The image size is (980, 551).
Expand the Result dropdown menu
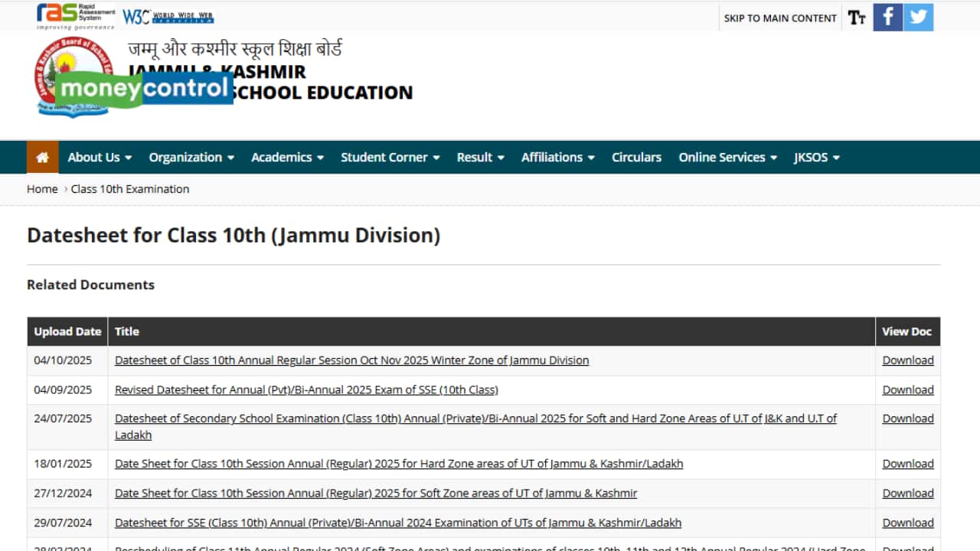(x=479, y=157)
